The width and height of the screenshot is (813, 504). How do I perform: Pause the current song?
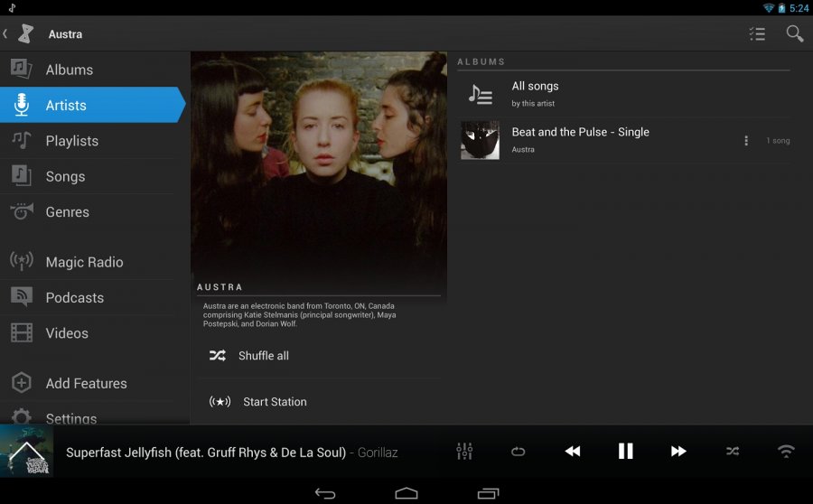625,451
